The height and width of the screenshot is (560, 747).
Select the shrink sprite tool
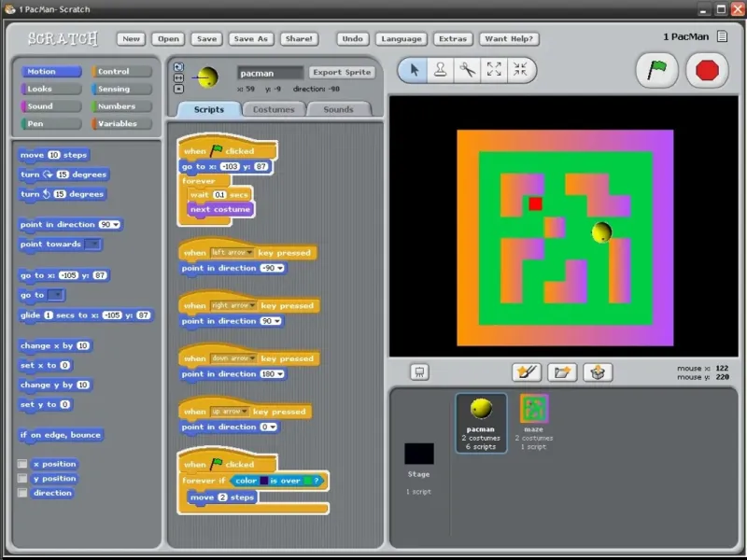pos(520,71)
